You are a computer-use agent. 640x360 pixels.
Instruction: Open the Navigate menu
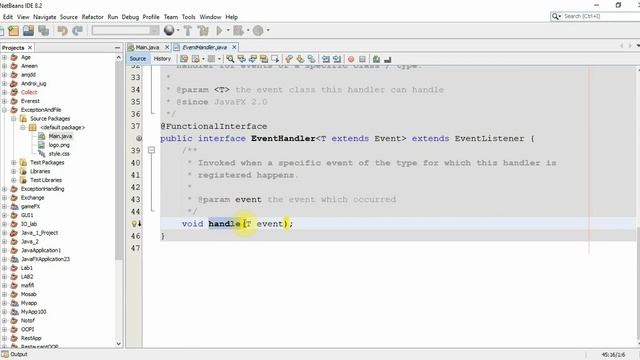tap(44, 17)
